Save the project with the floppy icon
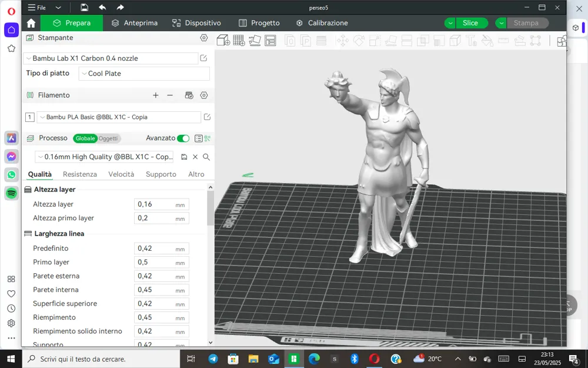Screen dimensions: 588x368 pos(84,8)
